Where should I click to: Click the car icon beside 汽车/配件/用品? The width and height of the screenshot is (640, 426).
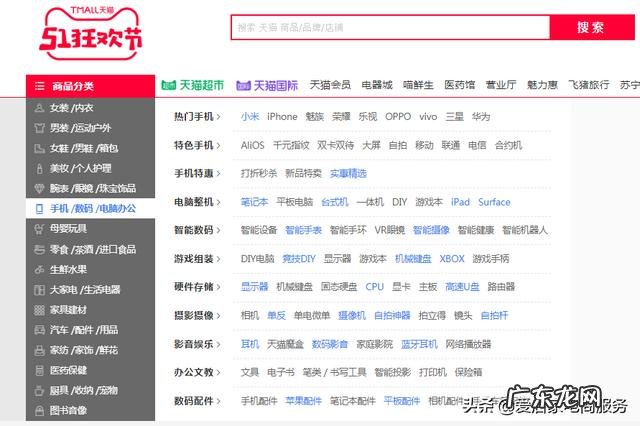point(39,330)
